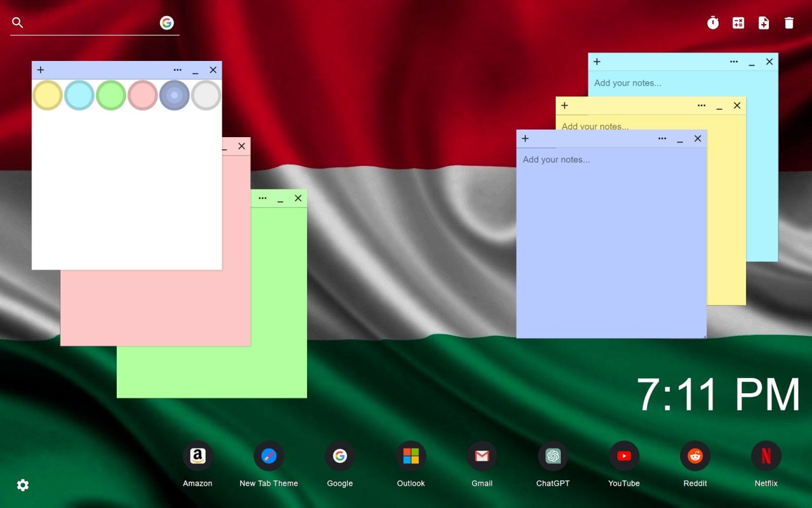Choose the white note color swatch
The image size is (812, 508).
point(206,95)
